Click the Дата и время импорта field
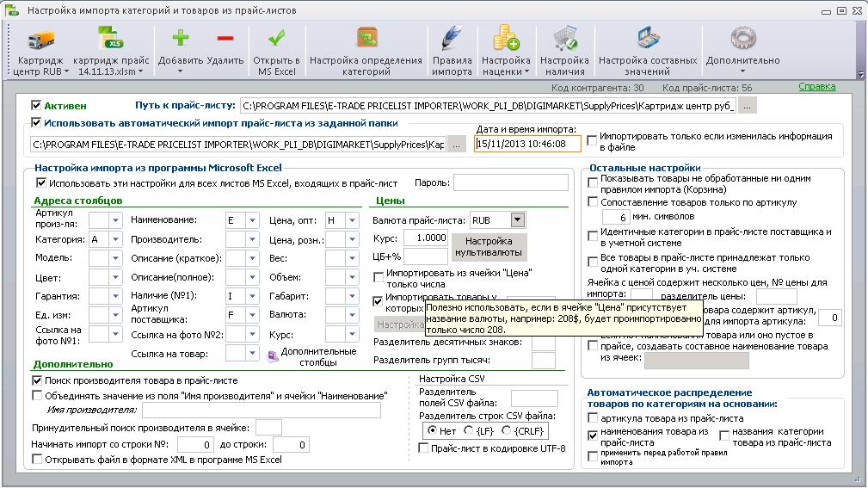The height and width of the screenshot is (488, 868). pos(527,144)
